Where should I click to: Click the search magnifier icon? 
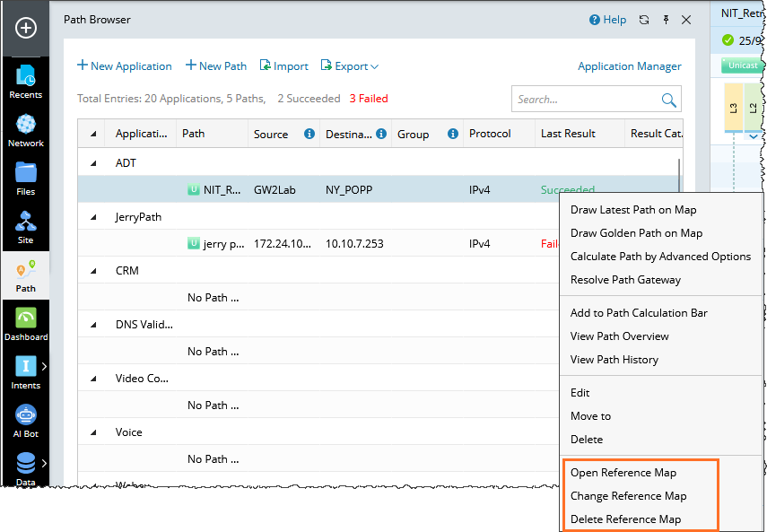click(668, 100)
